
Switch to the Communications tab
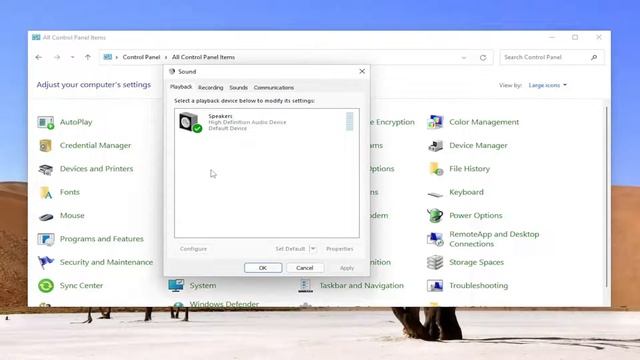point(273,87)
